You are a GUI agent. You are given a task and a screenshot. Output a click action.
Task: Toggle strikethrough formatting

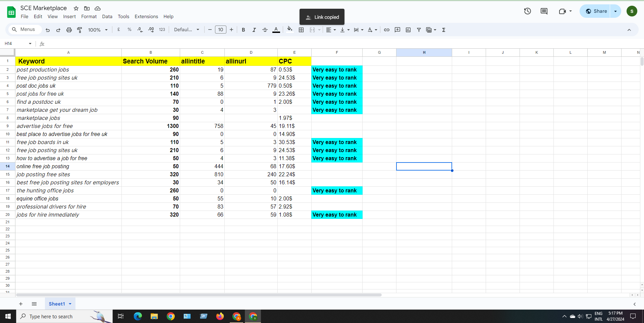pos(265,30)
